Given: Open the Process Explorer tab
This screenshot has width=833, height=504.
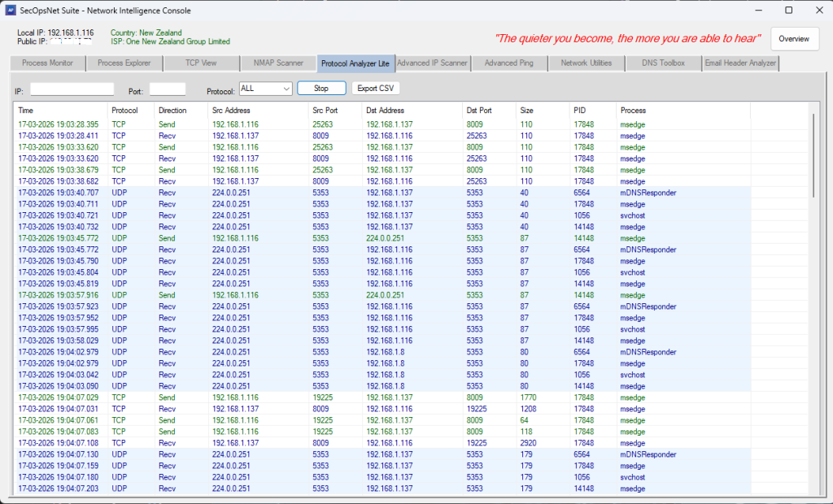Looking at the screenshot, I should pos(124,63).
